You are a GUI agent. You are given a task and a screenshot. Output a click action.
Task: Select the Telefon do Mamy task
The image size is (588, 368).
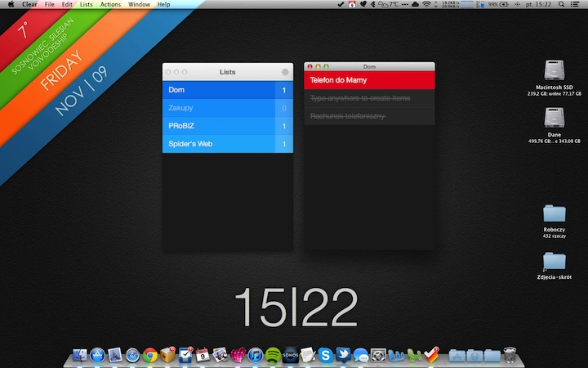point(369,80)
